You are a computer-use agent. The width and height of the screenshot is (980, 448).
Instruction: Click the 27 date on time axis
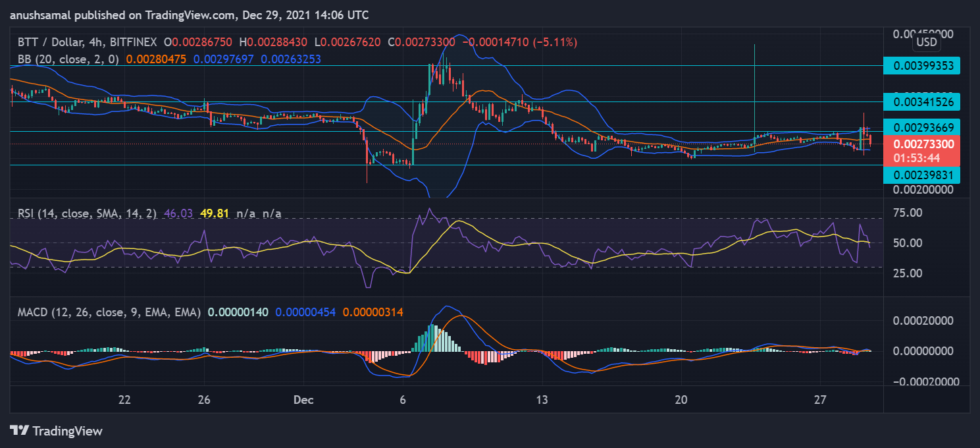(820, 399)
